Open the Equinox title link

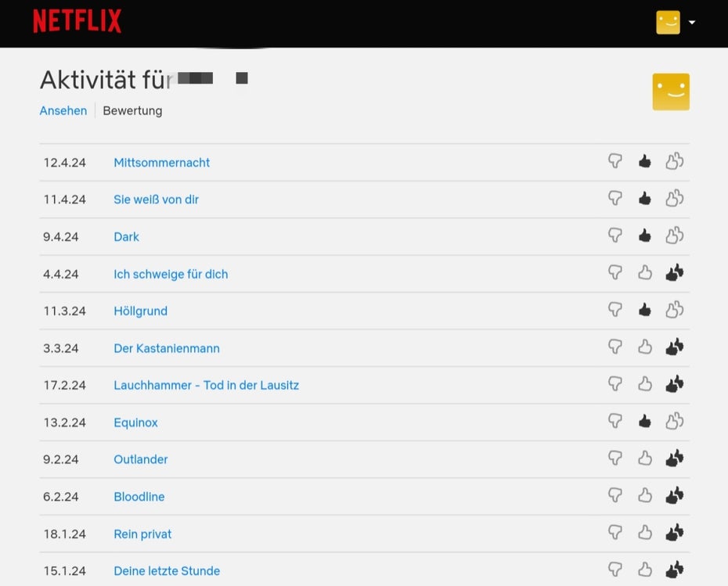point(135,422)
